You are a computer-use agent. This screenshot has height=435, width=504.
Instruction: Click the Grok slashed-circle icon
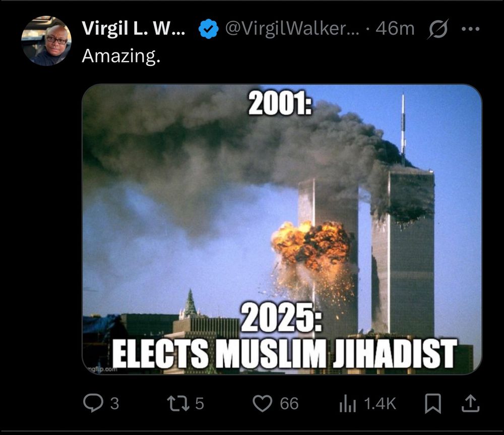click(x=438, y=29)
